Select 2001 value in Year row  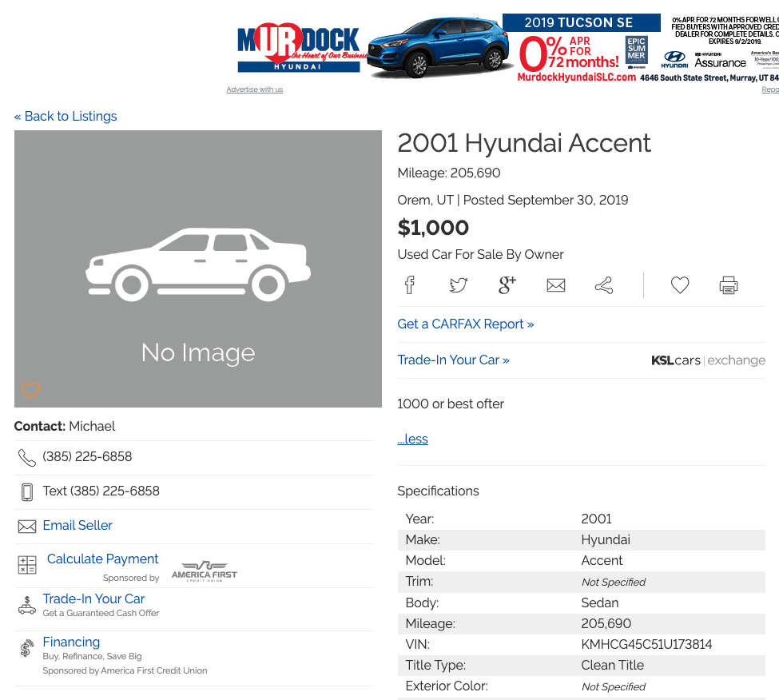(596, 519)
